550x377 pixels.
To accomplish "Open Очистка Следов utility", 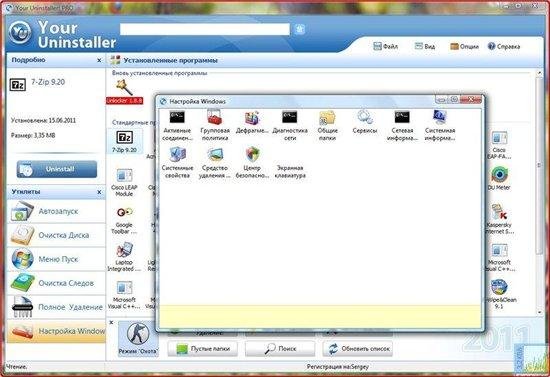I will tap(56, 283).
